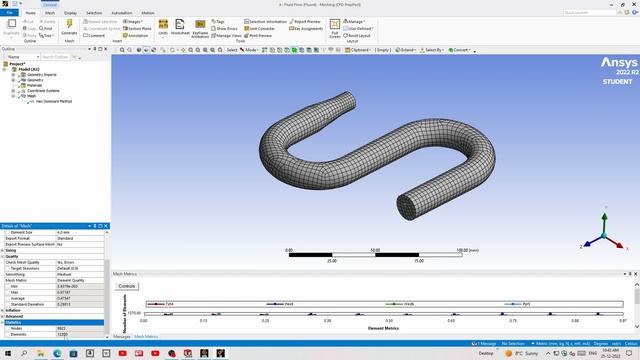
Task: Enter Full Screen layout
Action: pos(335,28)
